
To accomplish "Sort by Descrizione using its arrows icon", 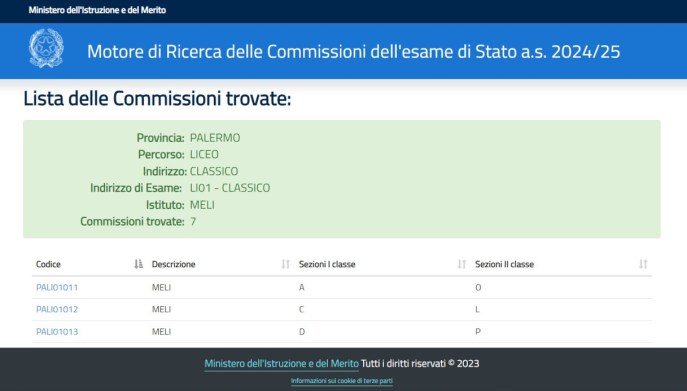I will [286, 264].
